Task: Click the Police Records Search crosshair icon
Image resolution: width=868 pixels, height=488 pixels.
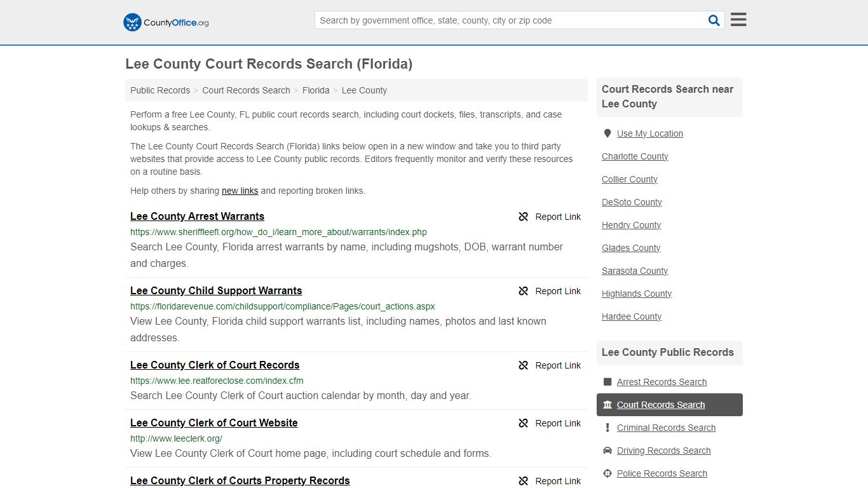Action: pos(607,473)
